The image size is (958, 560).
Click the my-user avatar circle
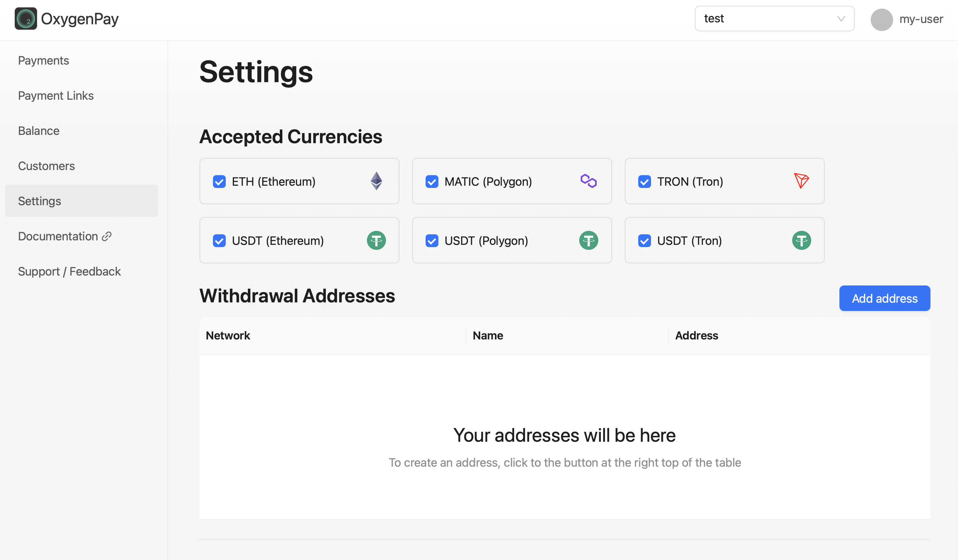point(881,19)
